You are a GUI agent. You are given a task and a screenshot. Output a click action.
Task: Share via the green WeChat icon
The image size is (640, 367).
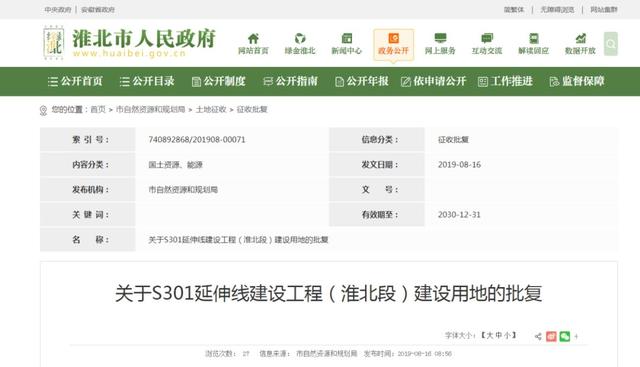point(564,336)
